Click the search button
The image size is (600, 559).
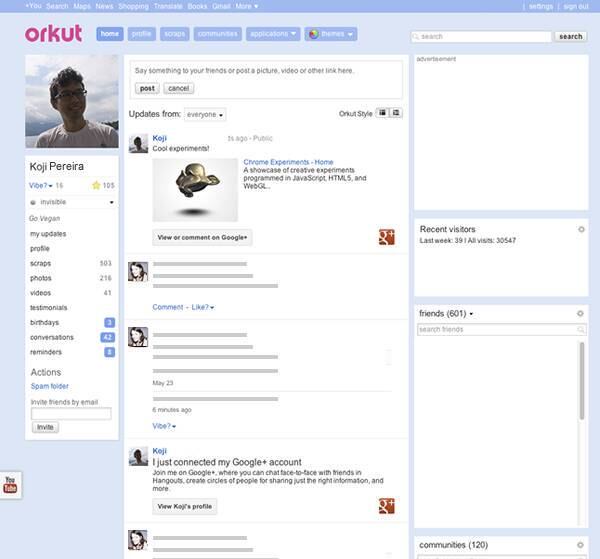click(571, 36)
